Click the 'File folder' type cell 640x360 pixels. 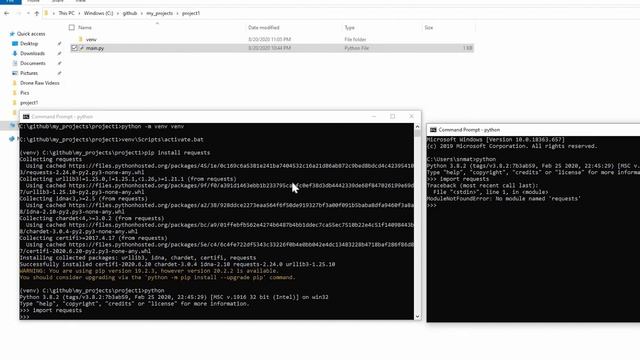pyautogui.click(x=355, y=39)
